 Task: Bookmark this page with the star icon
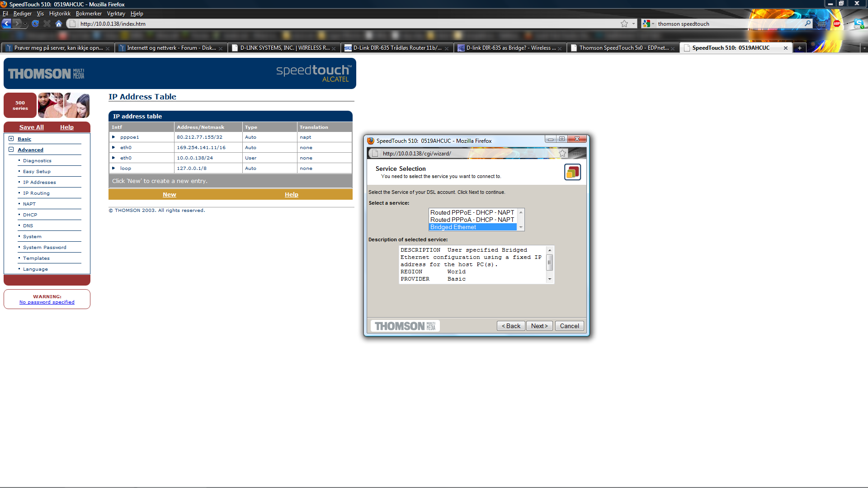[624, 23]
